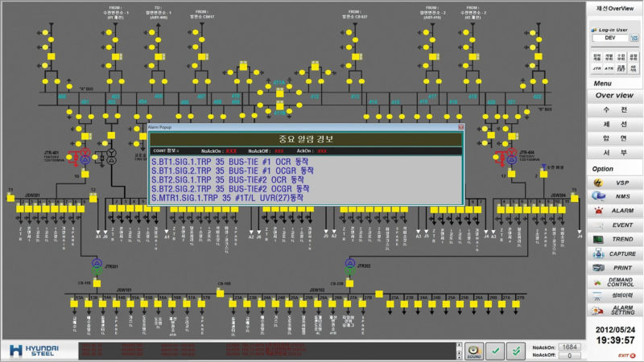The height and width of the screenshot is (362, 644).
Task: Select the Over view menu button
Action: click(x=615, y=96)
